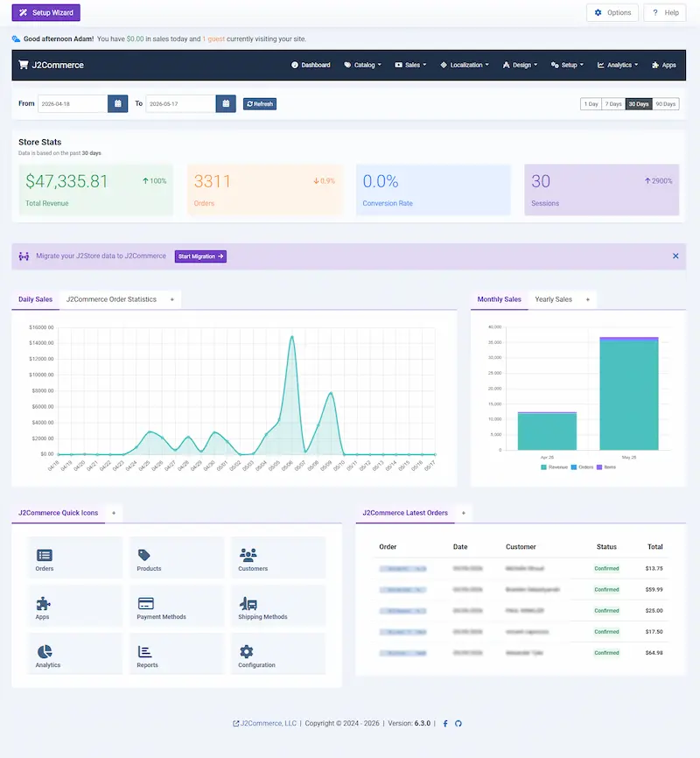Image resolution: width=700 pixels, height=758 pixels.
Task: Select the 1 Day range
Action: click(591, 104)
